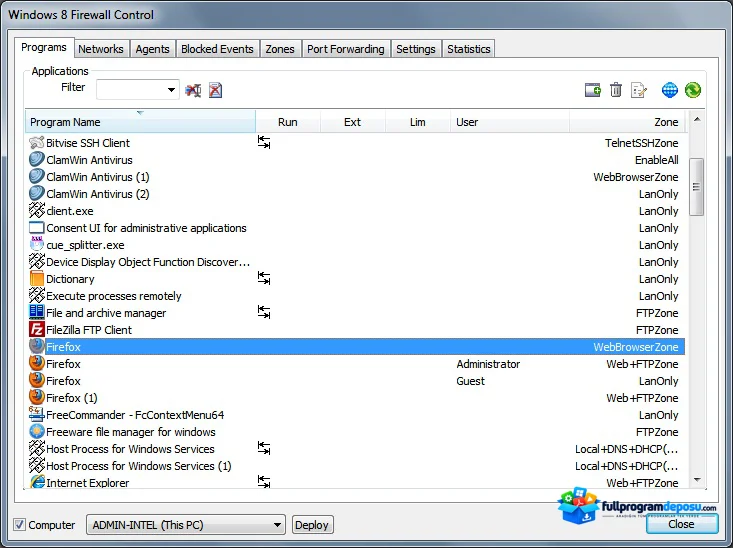Click the Internet Explorer icon
The image size is (733, 548).
pyautogui.click(x=36, y=481)
